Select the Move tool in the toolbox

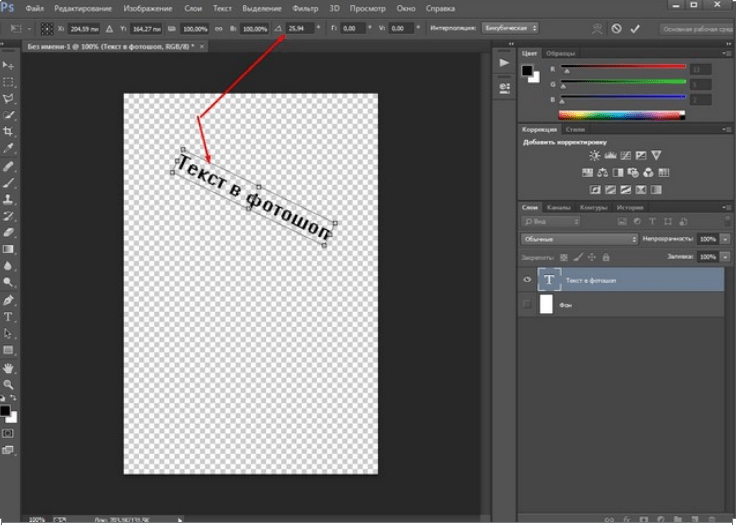click(x=9, y=65)
